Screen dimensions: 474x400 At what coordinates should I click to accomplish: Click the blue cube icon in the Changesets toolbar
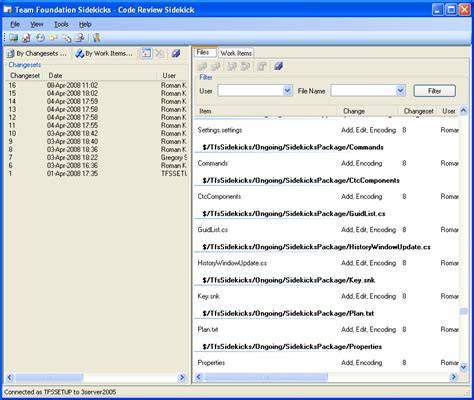point(176,53)
